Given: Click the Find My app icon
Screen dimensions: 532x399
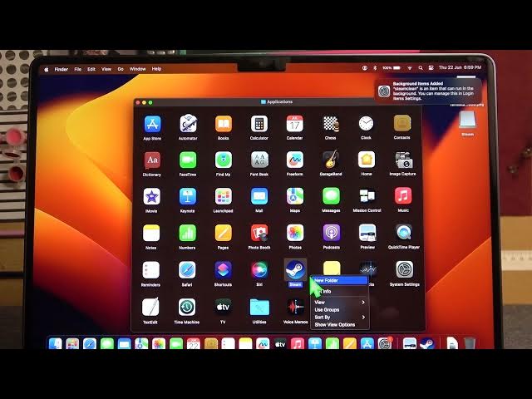Looking at the screenshot, I should 224,160.
